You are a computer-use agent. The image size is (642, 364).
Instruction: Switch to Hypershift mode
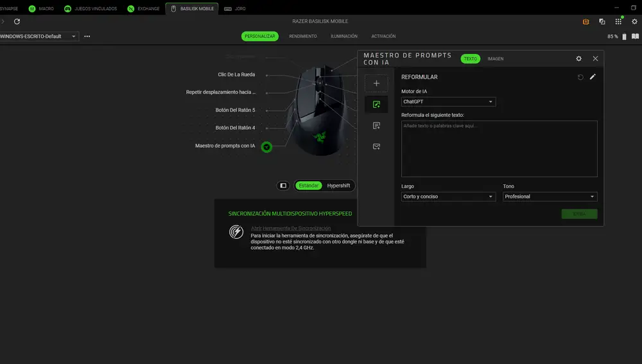coord(338,186)
